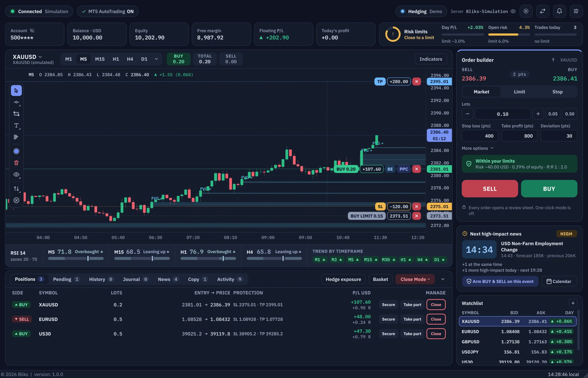Increase lots with the plus stepper
Viewport: 588px width, 378px height.
[538, 114]
